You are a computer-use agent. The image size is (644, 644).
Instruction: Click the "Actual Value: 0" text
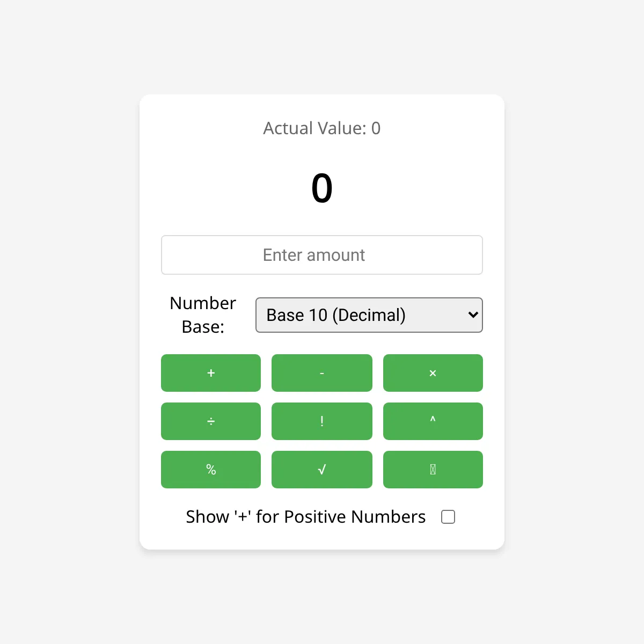click(x=322, y=128)
